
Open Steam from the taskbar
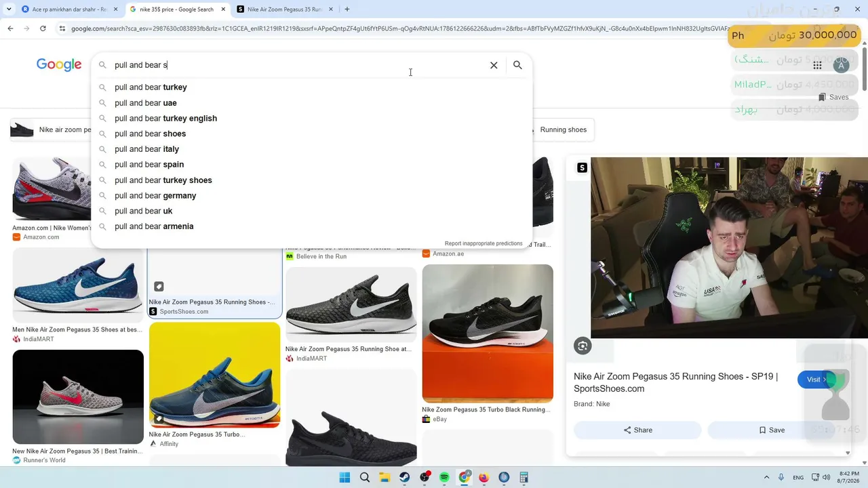405,477
